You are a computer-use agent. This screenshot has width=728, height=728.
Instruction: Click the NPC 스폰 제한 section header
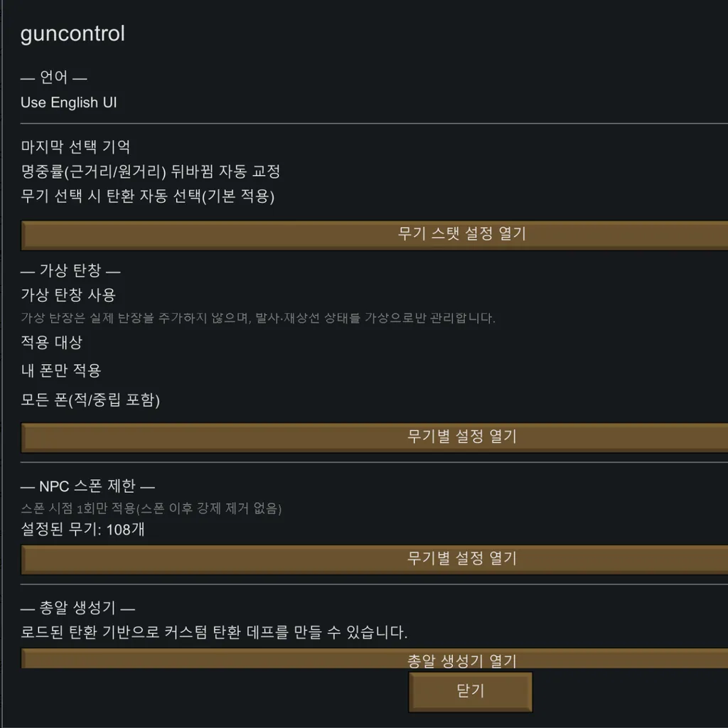click(x=87, y=487)
